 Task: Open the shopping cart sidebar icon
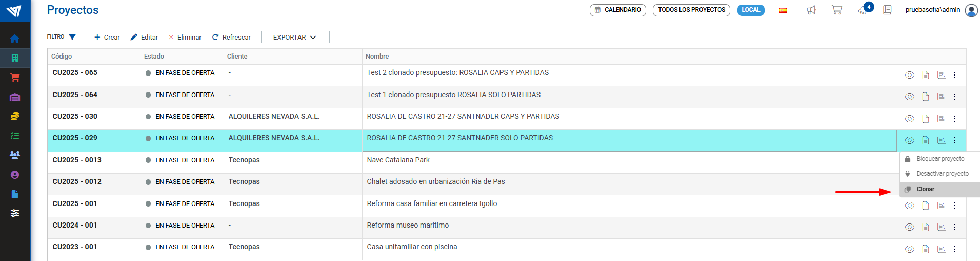coord(15,78)
